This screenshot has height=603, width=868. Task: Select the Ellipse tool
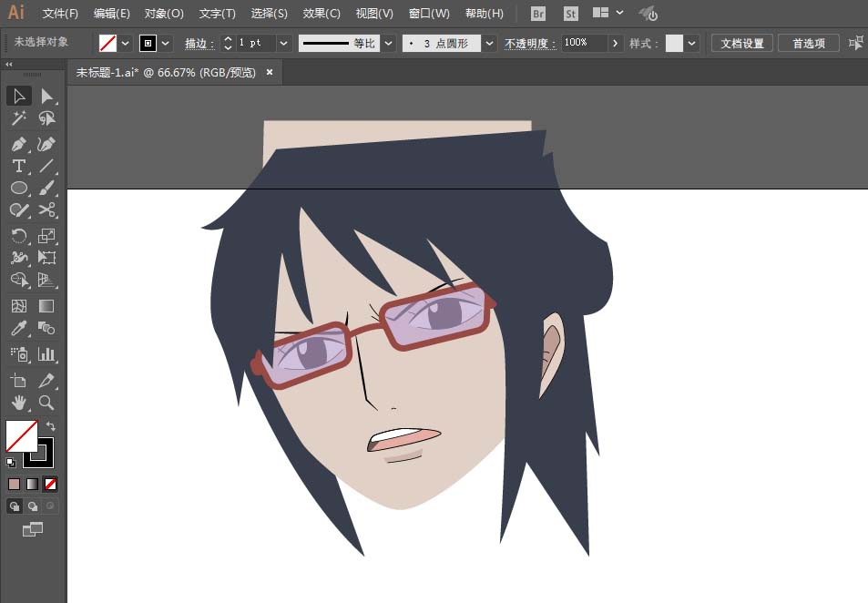point(19,188)
